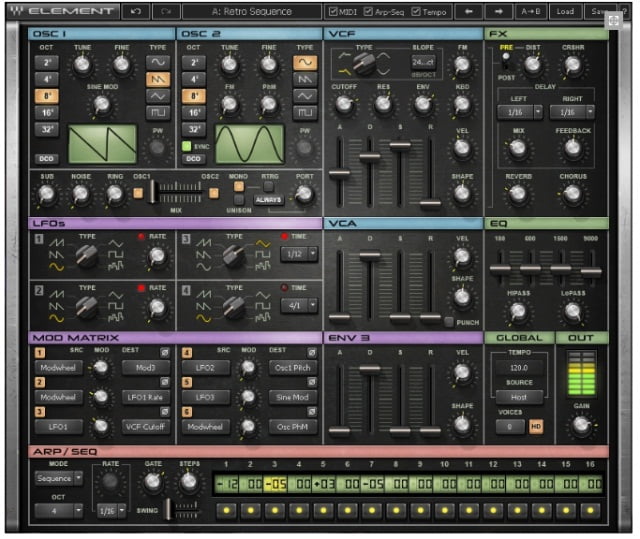The height and width of the screenshot is (539, 640).
Task: Open Mod Matrix VCF Cutoff destination
Action: [x=145, y=427]
